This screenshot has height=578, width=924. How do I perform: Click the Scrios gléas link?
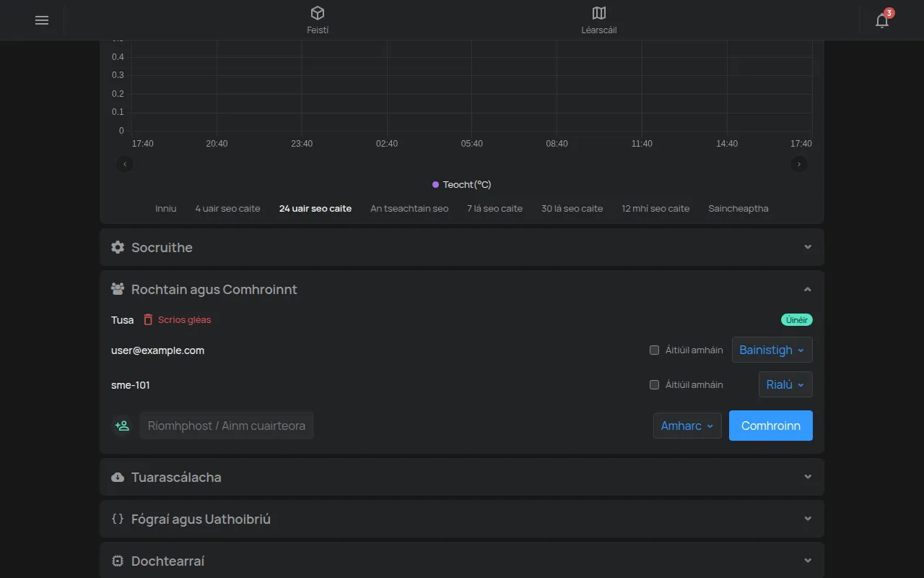pos(184,319)
